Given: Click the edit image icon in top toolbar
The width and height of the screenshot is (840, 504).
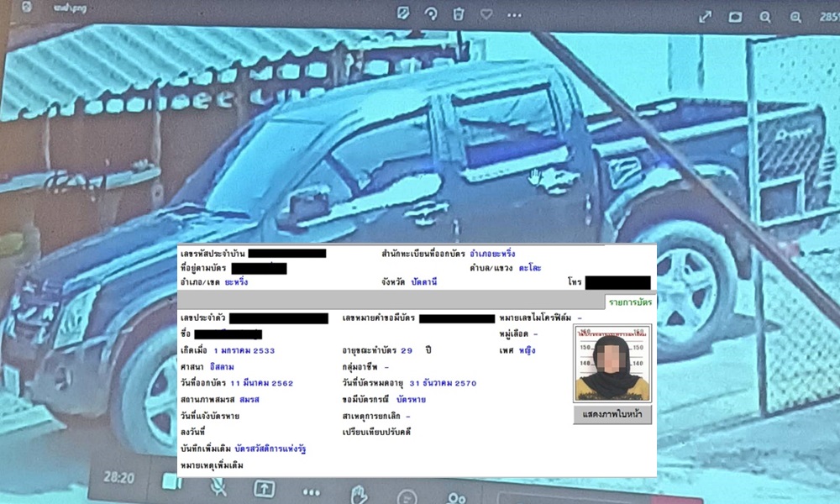Looking at the screenshot, I should click(402, 13).
